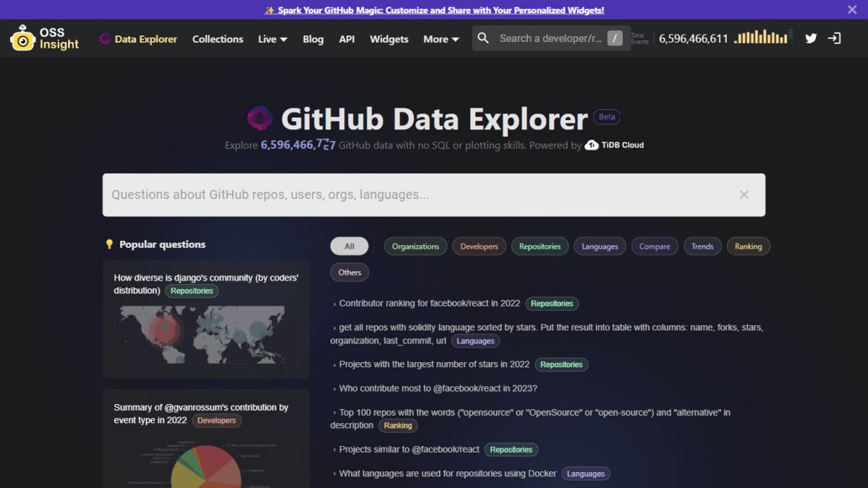Filter questions by Trends
Image resolution: width=868 pixels, height=488 pixels.
tap(702, 247)
